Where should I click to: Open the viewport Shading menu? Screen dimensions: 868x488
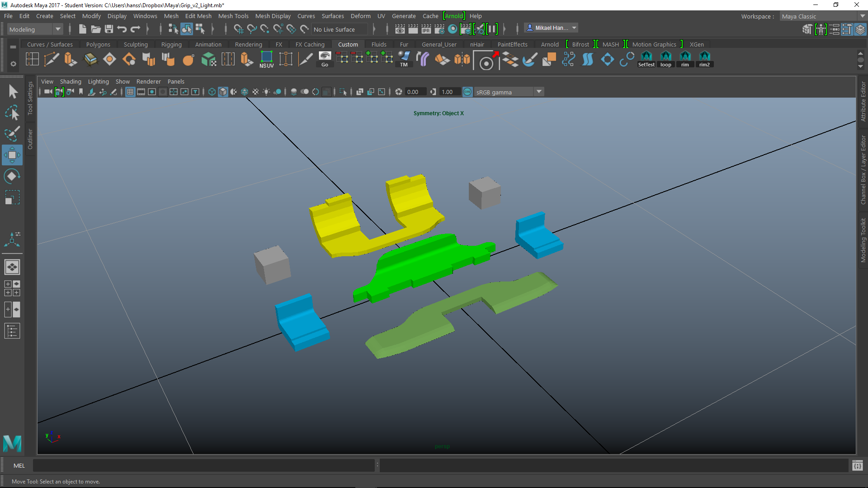(71, 81)
